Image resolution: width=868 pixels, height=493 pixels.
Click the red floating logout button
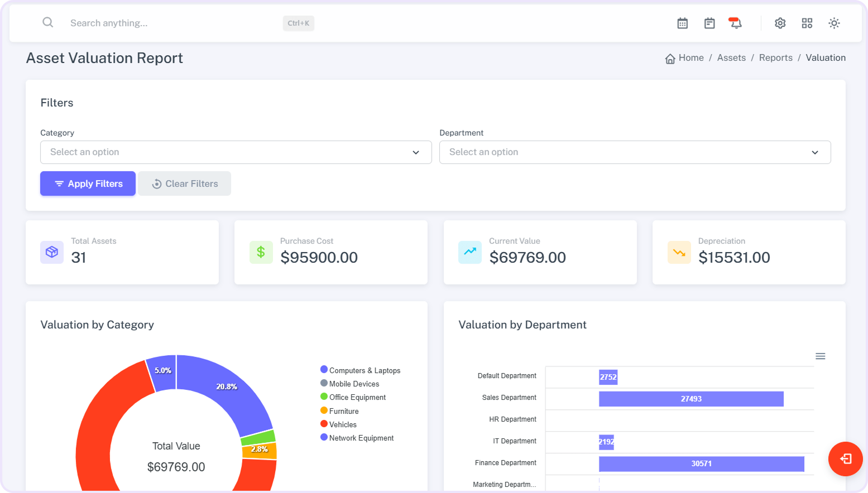point(845,458)
